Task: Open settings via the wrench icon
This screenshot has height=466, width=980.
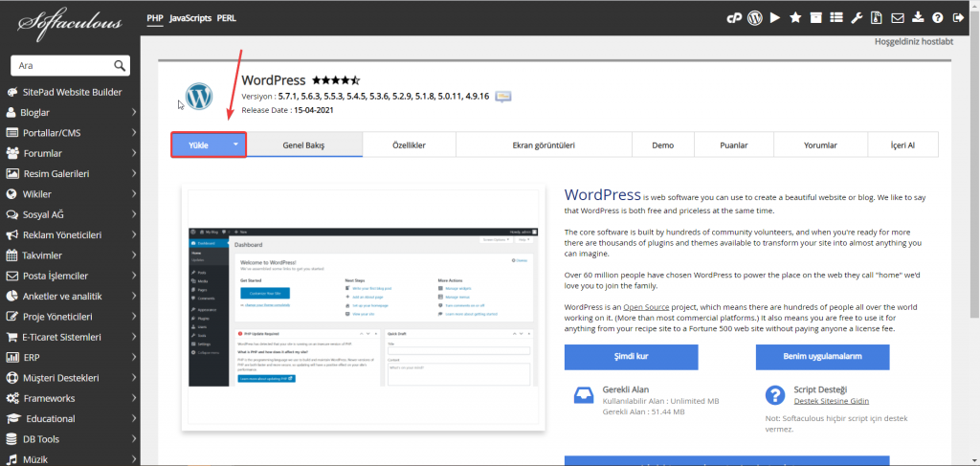Action: point(857,18)
